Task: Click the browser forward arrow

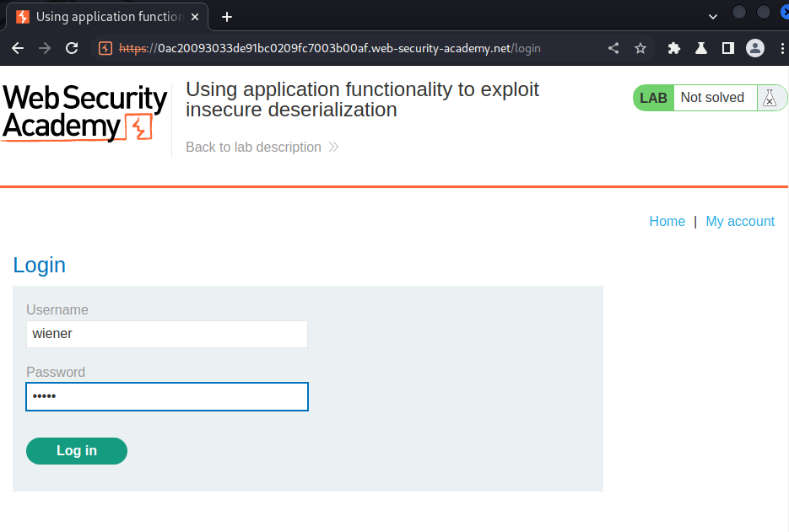Action: pyautogui.click(x=45, y=48)
